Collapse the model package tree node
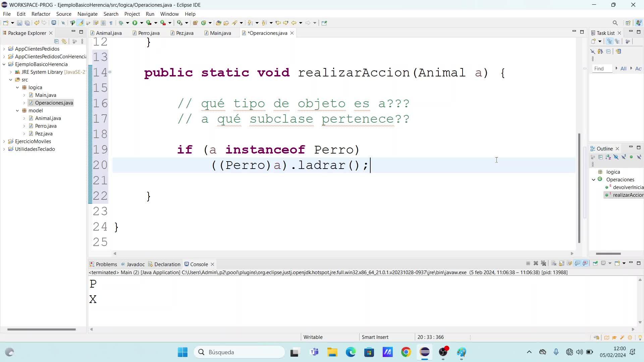 tap(17, 111)
